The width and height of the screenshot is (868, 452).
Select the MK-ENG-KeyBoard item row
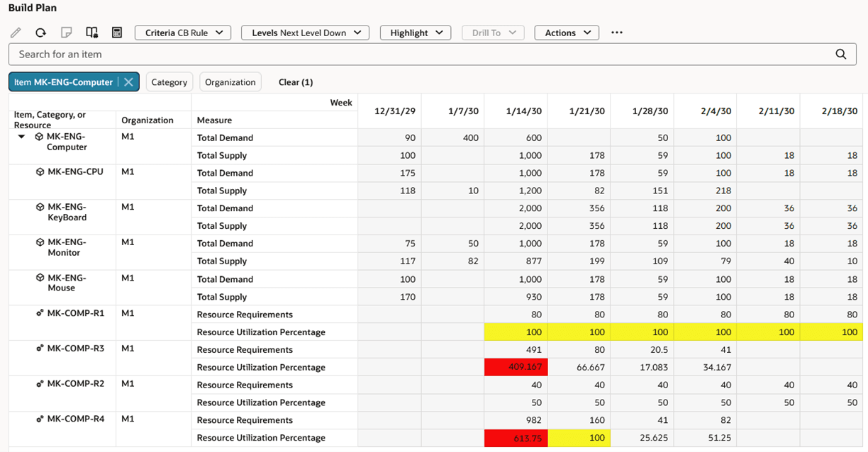click(67, 213)
